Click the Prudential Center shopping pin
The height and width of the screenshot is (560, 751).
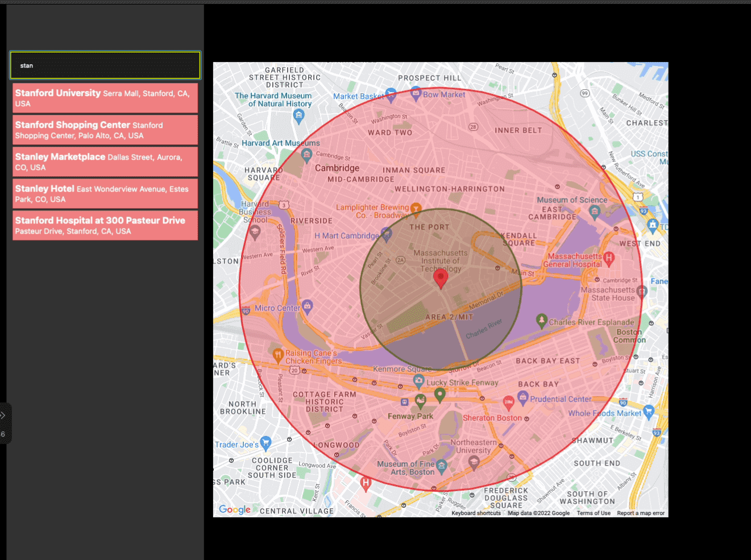click(523, 398)
